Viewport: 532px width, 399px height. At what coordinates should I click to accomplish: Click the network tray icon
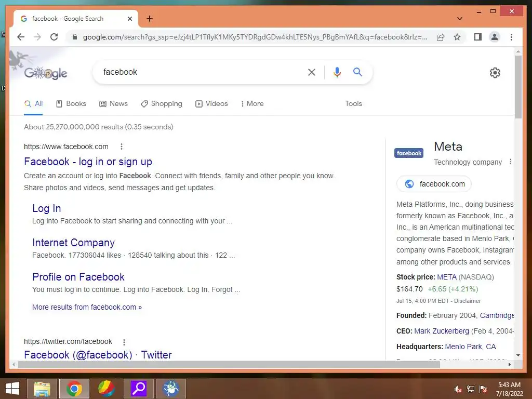[x=471, y=389]
